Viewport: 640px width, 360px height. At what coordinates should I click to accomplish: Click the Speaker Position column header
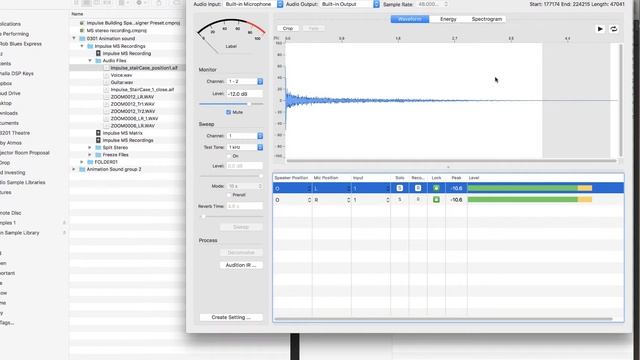(291, 178)
